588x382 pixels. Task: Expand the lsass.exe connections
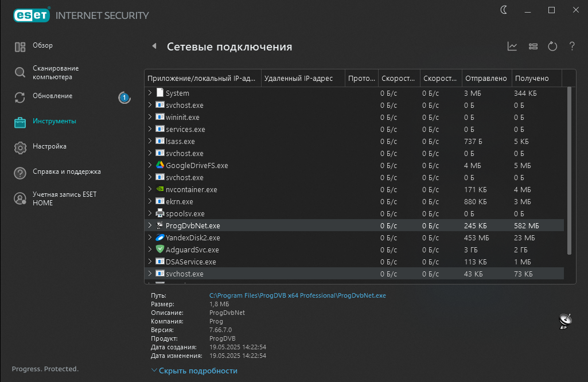(x=150, y=141)
